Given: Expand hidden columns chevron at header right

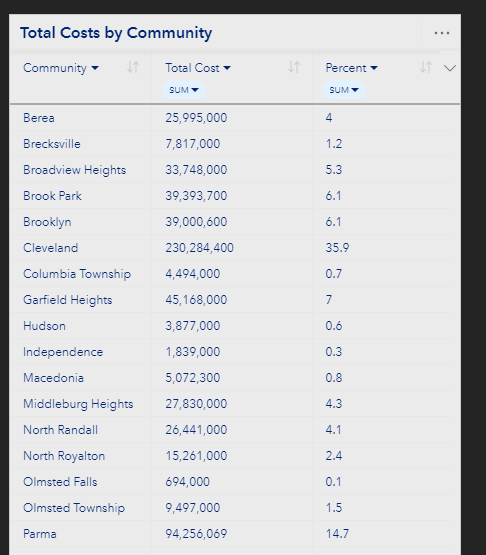Looking at the screenshot, I should tap(450, 68).
